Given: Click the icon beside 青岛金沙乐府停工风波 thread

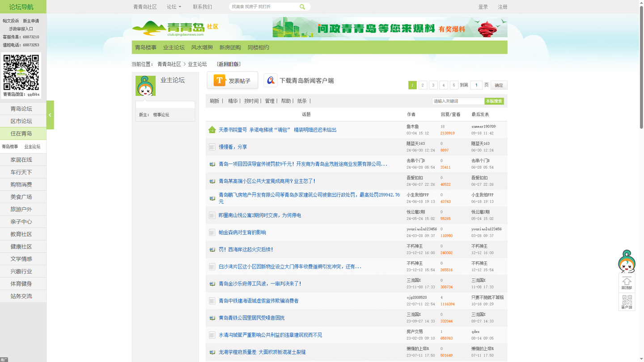Looking at the screenshot, I should click(x=212, y=284).
